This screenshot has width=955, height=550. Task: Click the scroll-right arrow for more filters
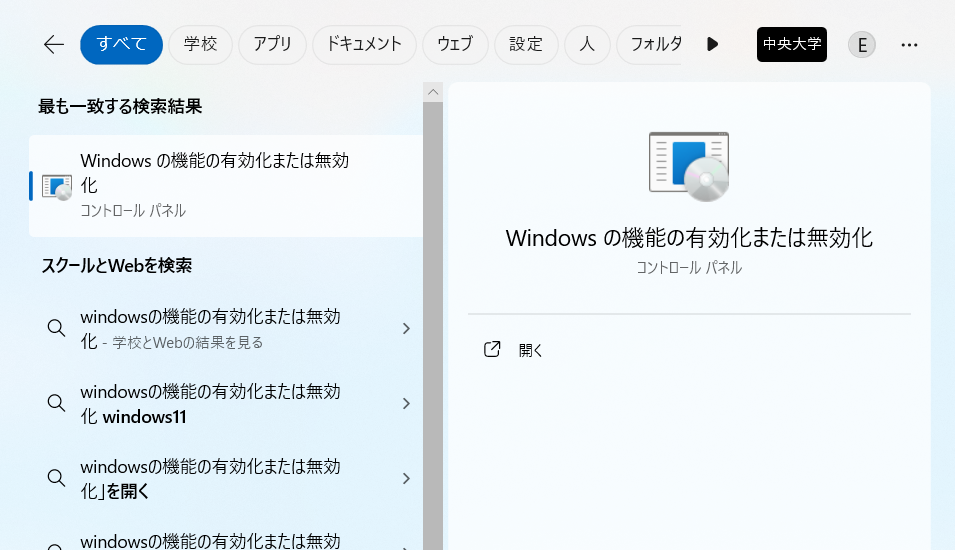(x=712, y=44)
